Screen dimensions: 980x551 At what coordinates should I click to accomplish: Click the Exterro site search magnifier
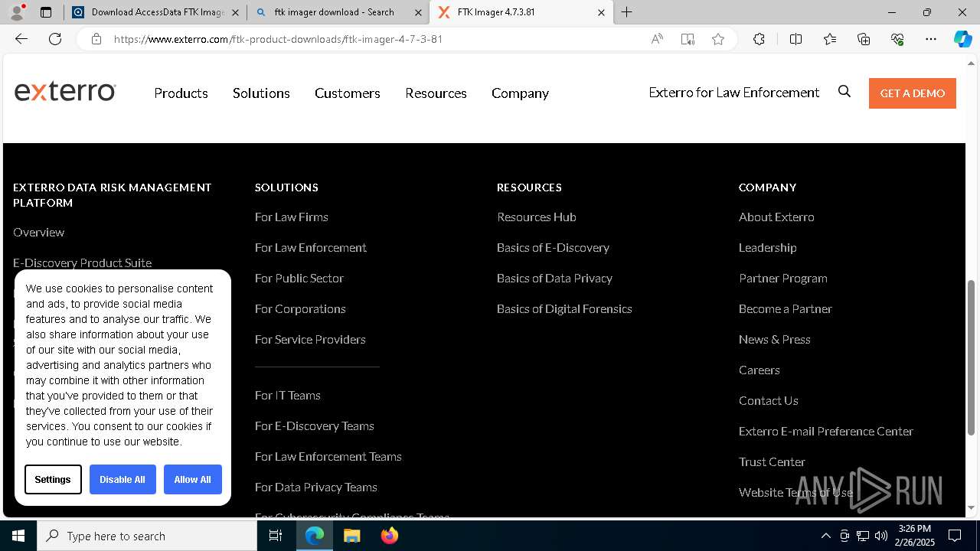(844, 92)
